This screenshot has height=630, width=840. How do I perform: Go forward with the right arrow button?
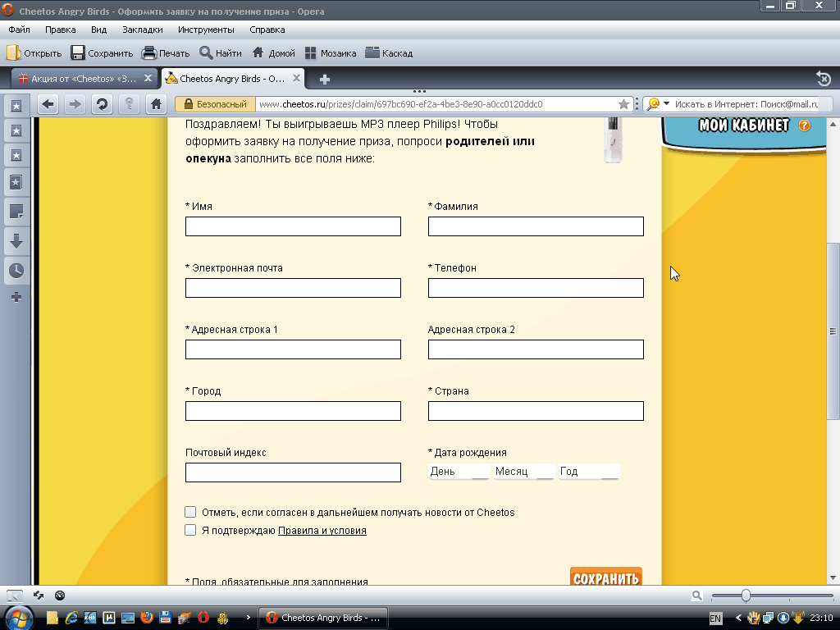pos(75,104)
